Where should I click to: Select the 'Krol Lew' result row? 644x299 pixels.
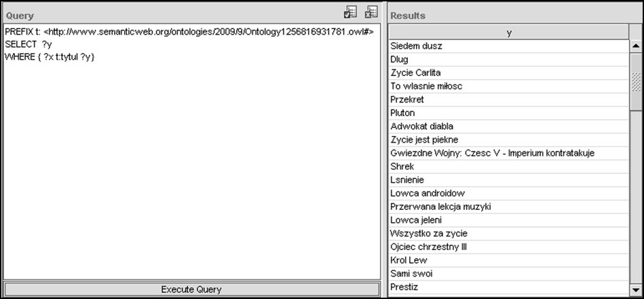pyautogui.click(x=509, y=260)
